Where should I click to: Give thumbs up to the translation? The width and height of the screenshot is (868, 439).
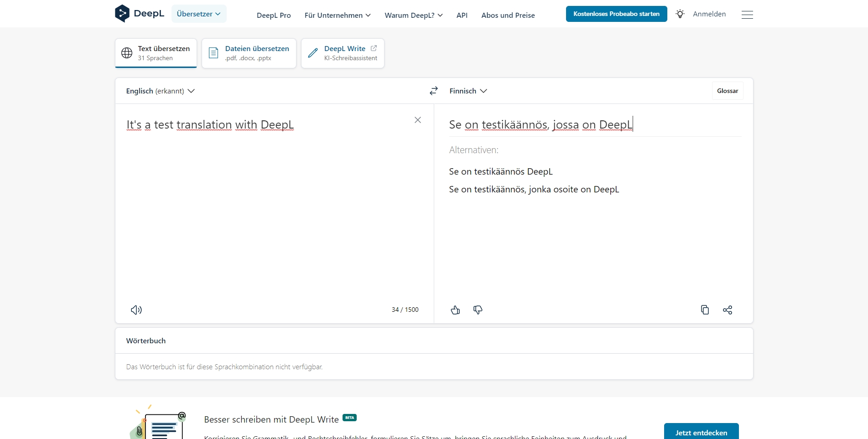(455, 310)
